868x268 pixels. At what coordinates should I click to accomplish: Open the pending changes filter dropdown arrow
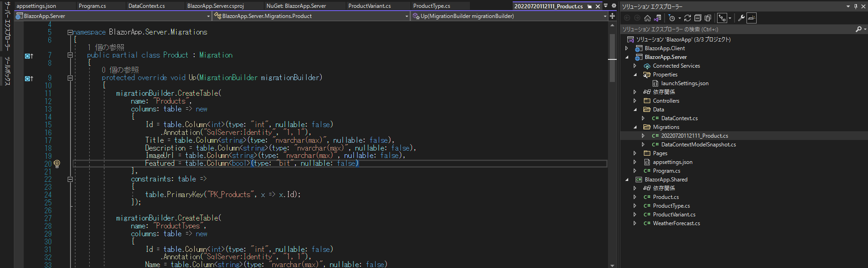click(x=679, y=18)
